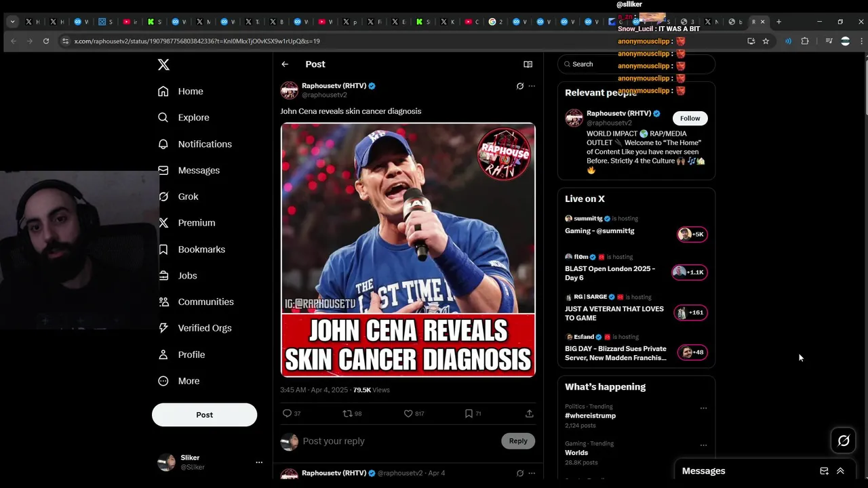868x488 pixels.
Task: Click the browser address bar URL
Action: coord(197,41)
